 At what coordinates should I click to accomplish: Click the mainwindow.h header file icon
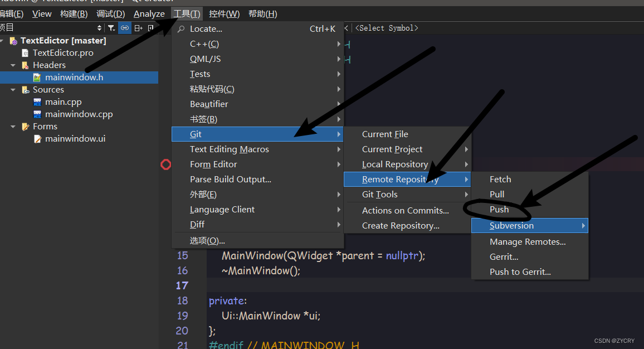pyautogui.click(x=37, y=77)
